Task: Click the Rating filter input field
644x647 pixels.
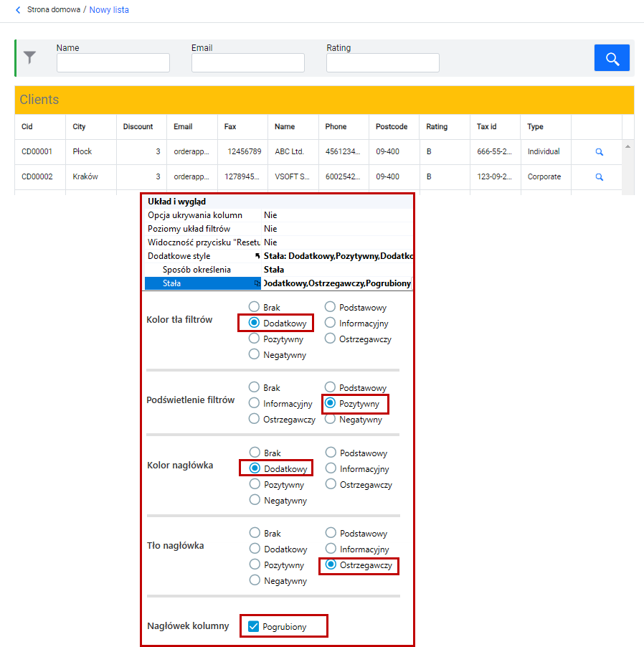Action: tap(383, 62)
